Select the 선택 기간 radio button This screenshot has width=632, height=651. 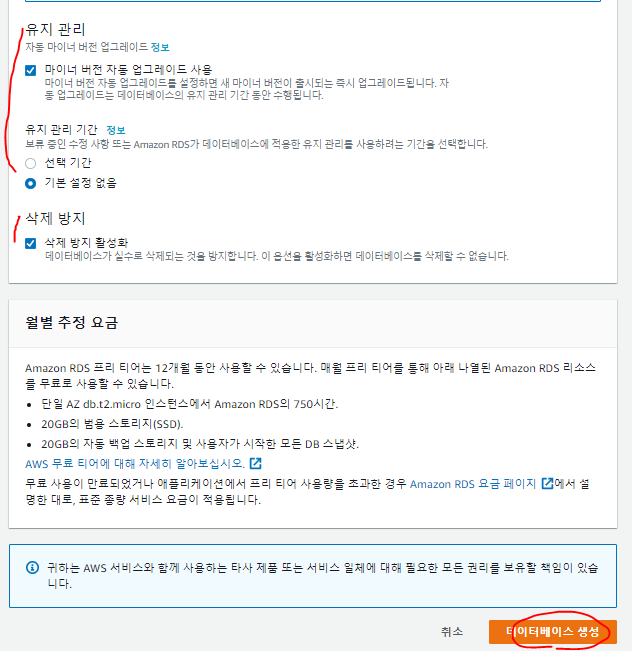pos(30,163)
